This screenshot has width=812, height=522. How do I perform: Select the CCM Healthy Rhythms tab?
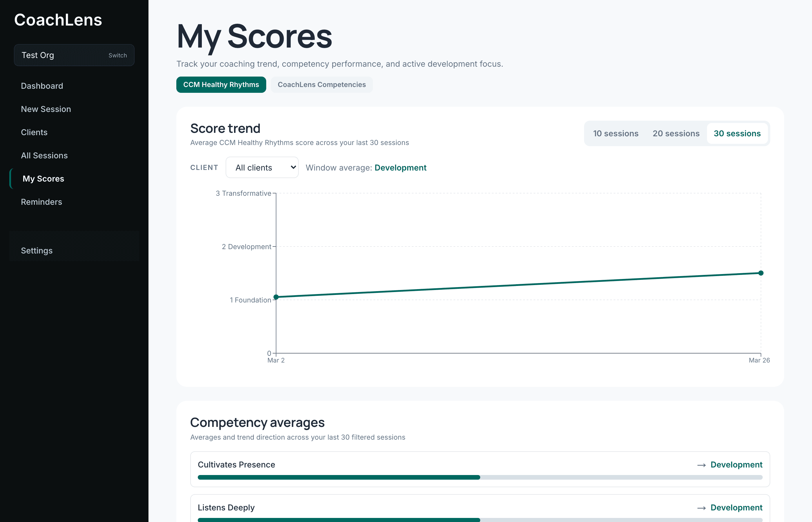click(221, 84)
